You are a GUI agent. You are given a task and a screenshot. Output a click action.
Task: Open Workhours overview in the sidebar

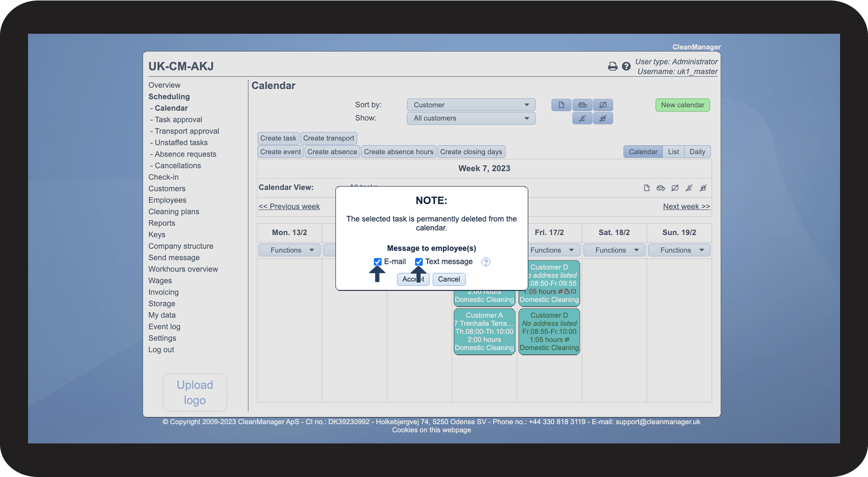(x=183, y=269)
